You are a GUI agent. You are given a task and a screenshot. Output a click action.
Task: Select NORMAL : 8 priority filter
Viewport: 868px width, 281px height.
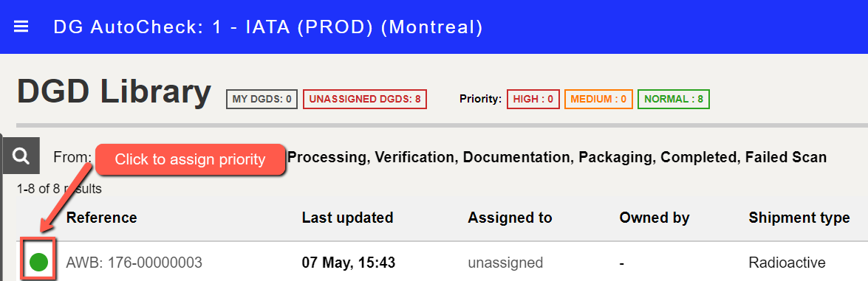674,99
